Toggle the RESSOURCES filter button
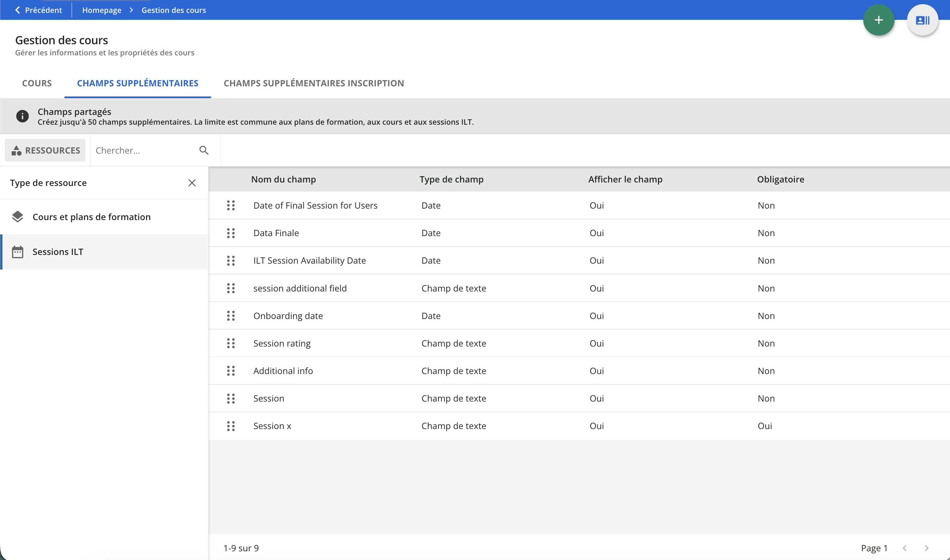 point(45,150)
